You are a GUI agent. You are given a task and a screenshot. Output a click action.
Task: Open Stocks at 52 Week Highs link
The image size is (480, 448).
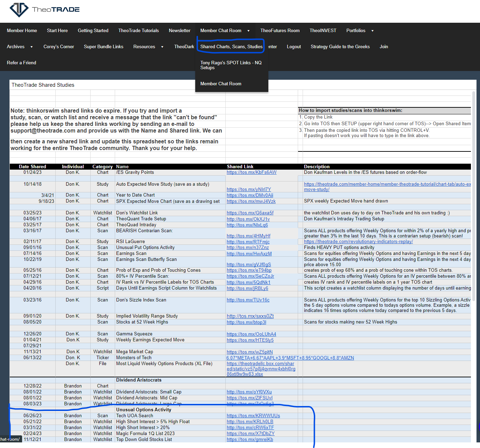(x=246, y=322)
